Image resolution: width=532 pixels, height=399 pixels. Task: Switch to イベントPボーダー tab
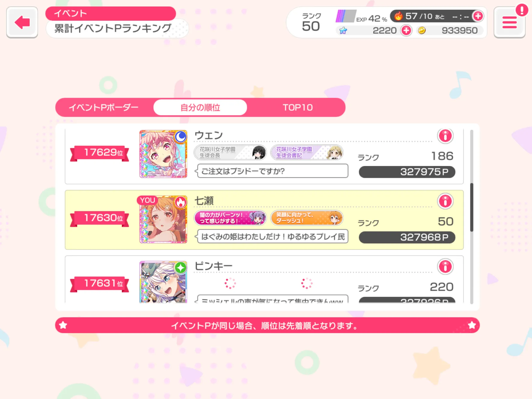(x=104, y=107)
